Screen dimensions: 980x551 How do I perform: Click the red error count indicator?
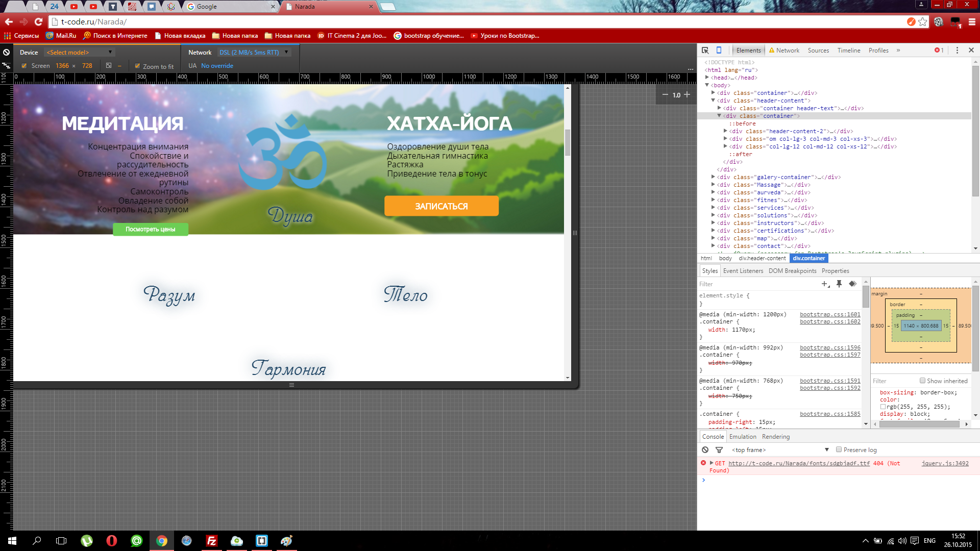coord(939,50)
